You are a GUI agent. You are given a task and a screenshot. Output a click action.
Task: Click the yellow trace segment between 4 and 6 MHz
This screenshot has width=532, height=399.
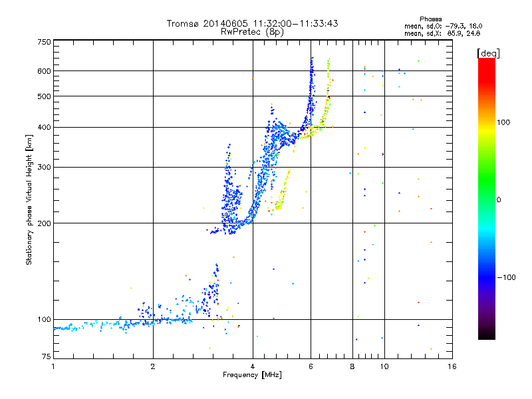(x=283, y=192)
